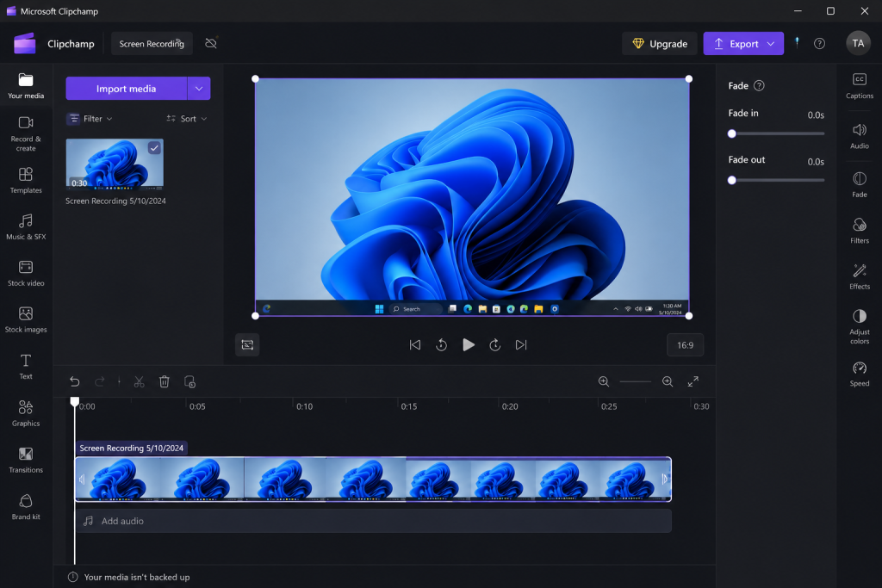
Task: Open the Filter dropdown
Action: click(90, 119)
